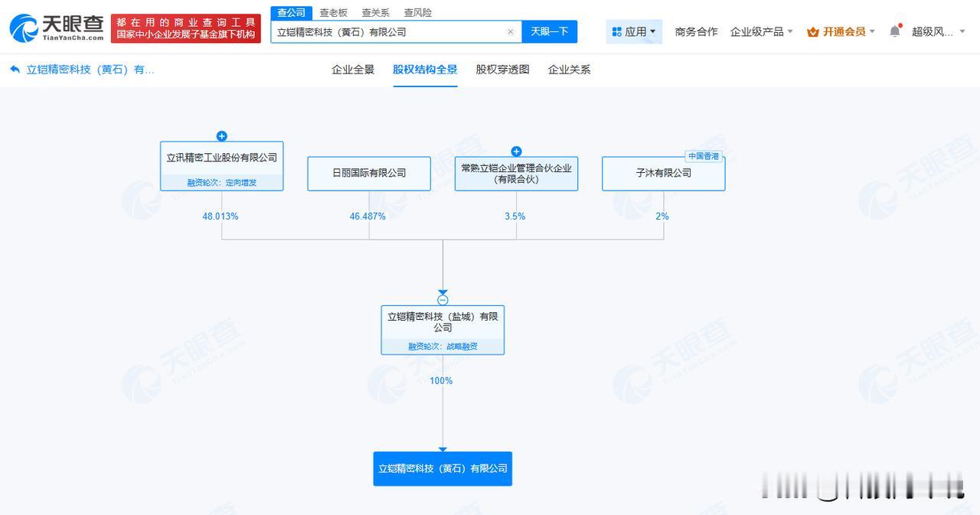Click the 中国香港 tag on 子沐有限公司
Viewport: 980px width, 515px height.
704,156
